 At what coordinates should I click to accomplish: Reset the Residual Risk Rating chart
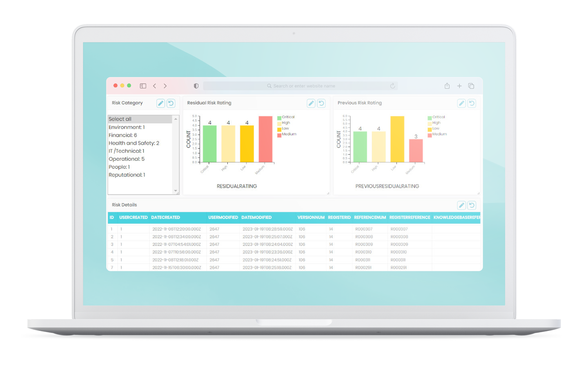point(321,103)
